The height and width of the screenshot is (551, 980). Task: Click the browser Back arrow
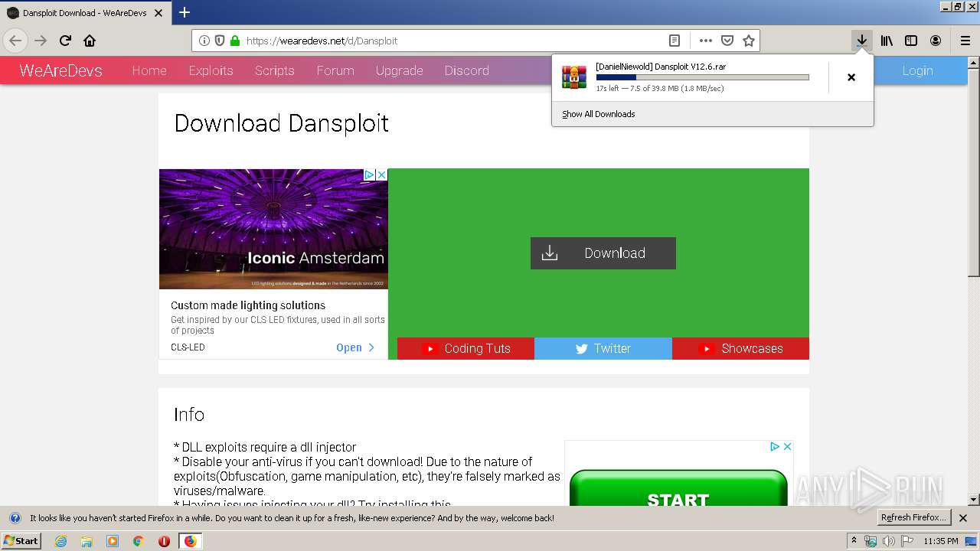tap(15, 41)
